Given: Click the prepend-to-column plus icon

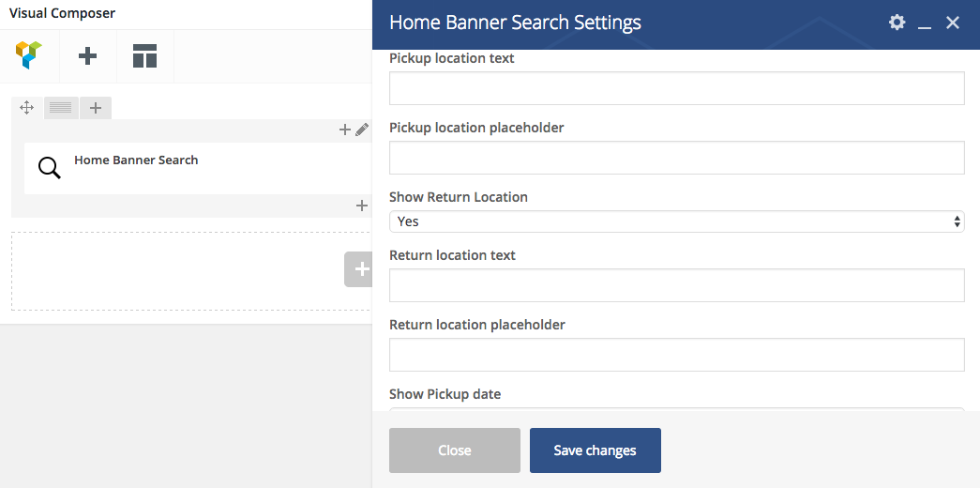Looking at the screenshot, I should (345, 130).
